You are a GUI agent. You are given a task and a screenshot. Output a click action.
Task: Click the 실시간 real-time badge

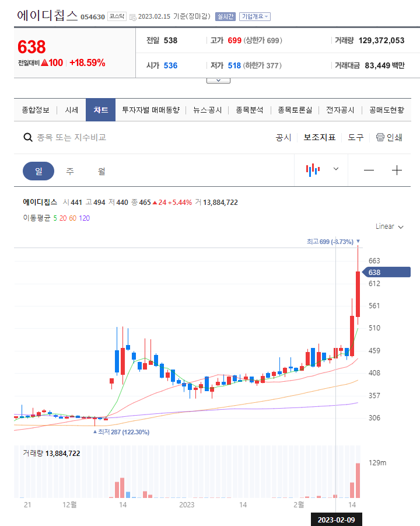225,16
